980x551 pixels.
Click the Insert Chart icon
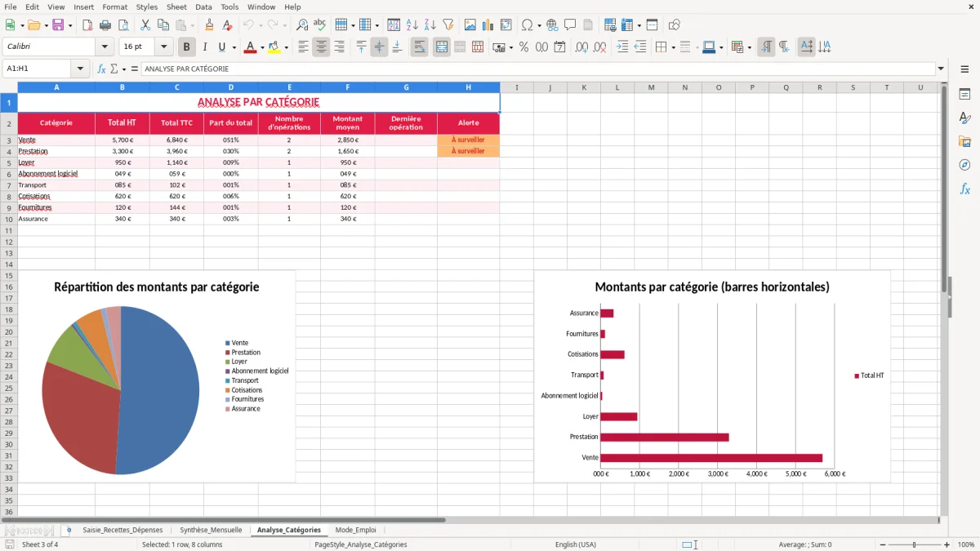pyautogui.click(x=488, y=25)
